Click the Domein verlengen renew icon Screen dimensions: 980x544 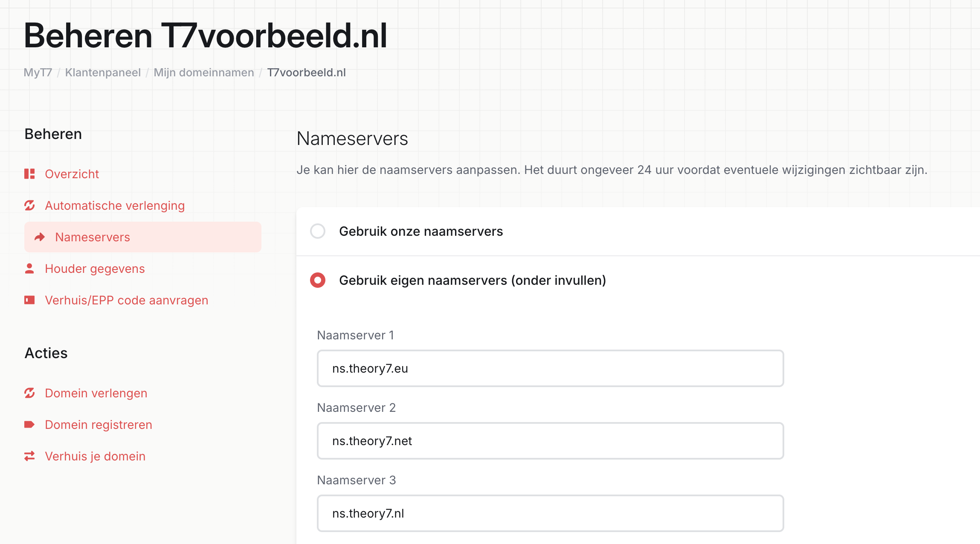[29, 393]
